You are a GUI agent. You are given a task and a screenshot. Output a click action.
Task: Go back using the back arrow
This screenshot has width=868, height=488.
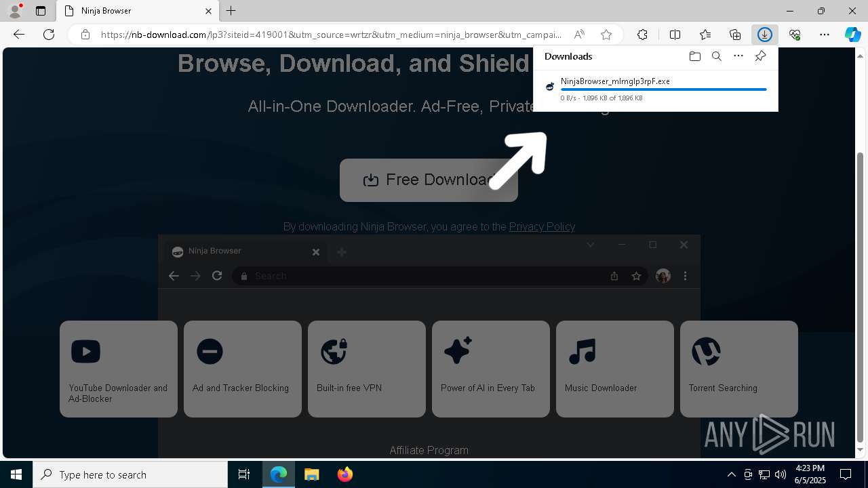click(x=19, y=35)
